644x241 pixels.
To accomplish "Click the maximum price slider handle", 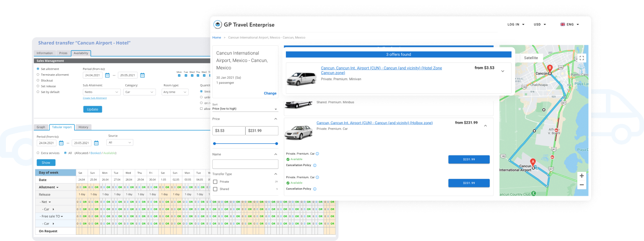I will tap(277, 143).
